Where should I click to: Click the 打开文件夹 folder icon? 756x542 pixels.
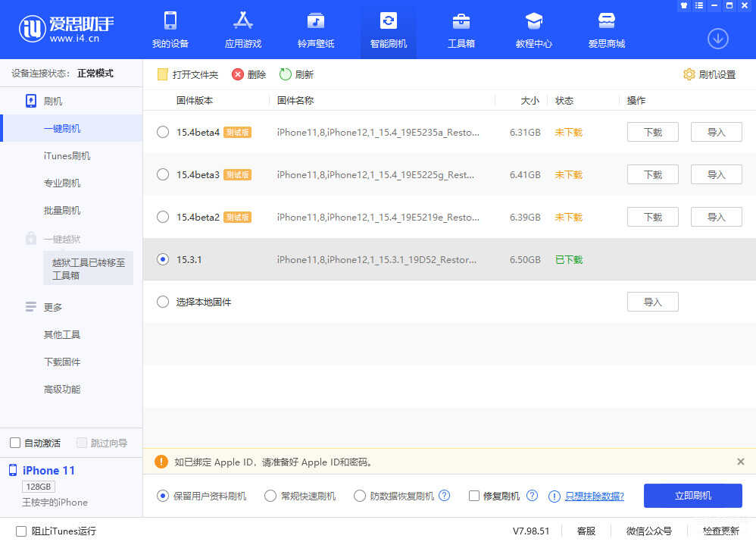coord(162,74)
